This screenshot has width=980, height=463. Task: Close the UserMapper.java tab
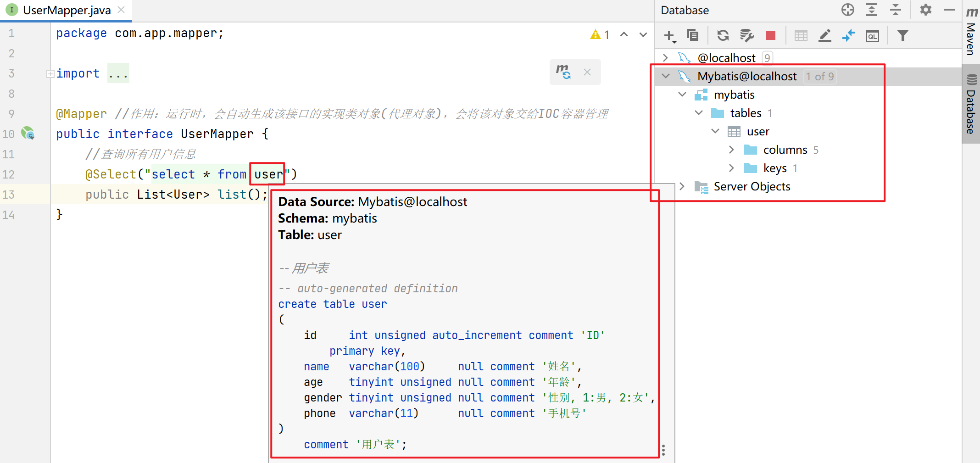[121, 10]
